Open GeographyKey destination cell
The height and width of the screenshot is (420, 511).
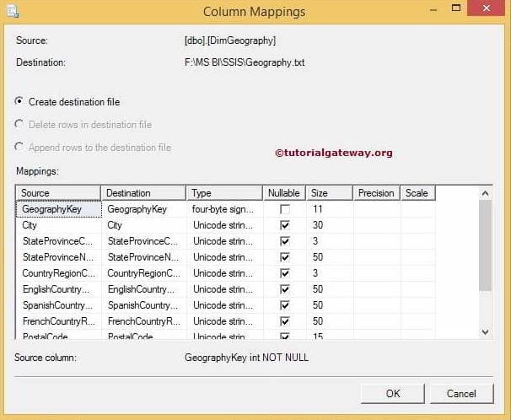[144, 209]
